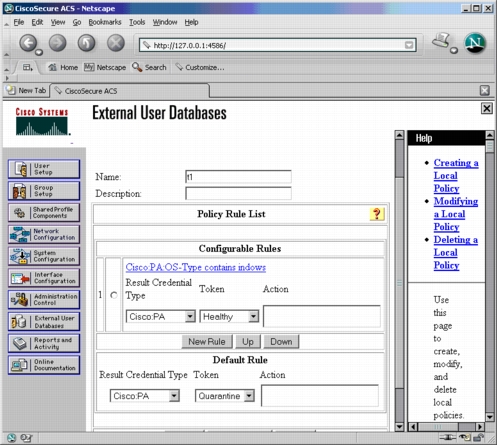Open the View menu
The height and width of the screenshot is (447, 499).
click(58, 22)
